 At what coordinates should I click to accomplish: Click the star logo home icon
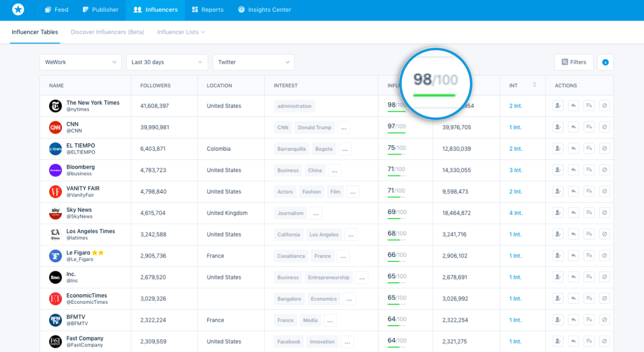click(18, 9)
